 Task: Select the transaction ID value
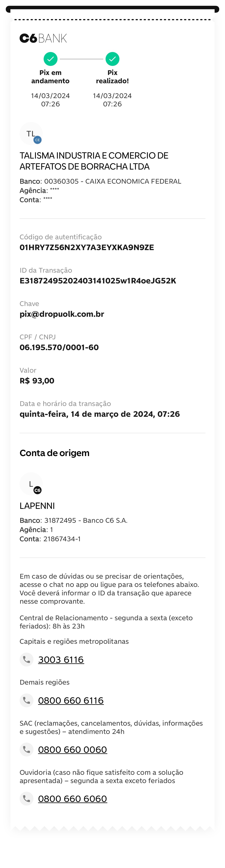[97, 281]
